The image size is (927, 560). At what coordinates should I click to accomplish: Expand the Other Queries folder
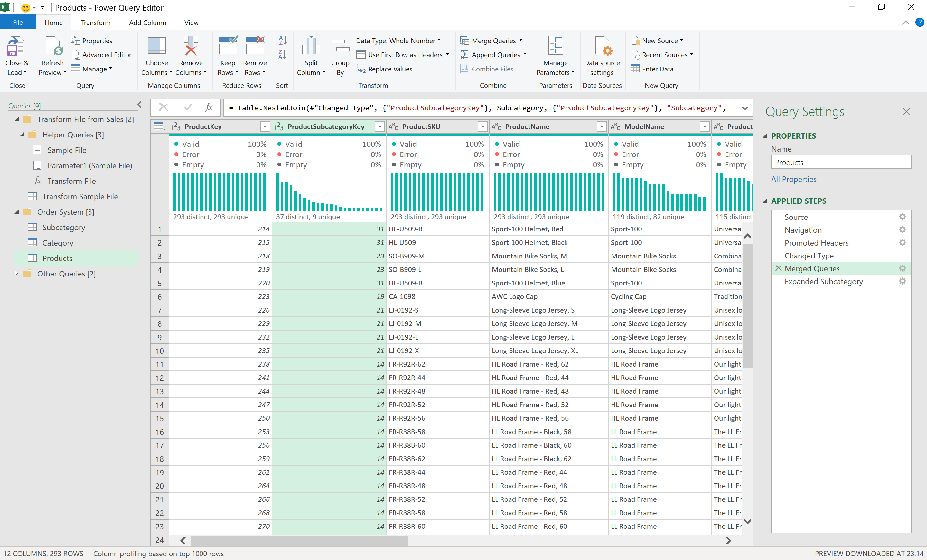click(16, 274)
